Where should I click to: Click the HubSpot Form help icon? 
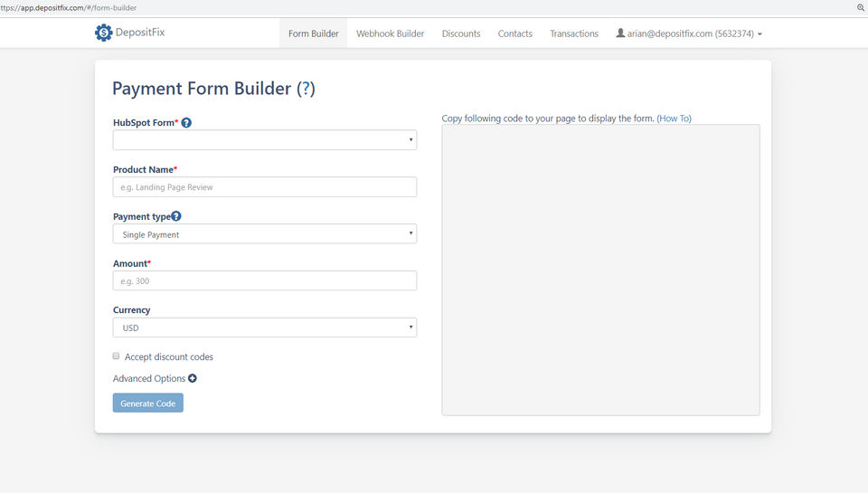click(x=186, y=123)
